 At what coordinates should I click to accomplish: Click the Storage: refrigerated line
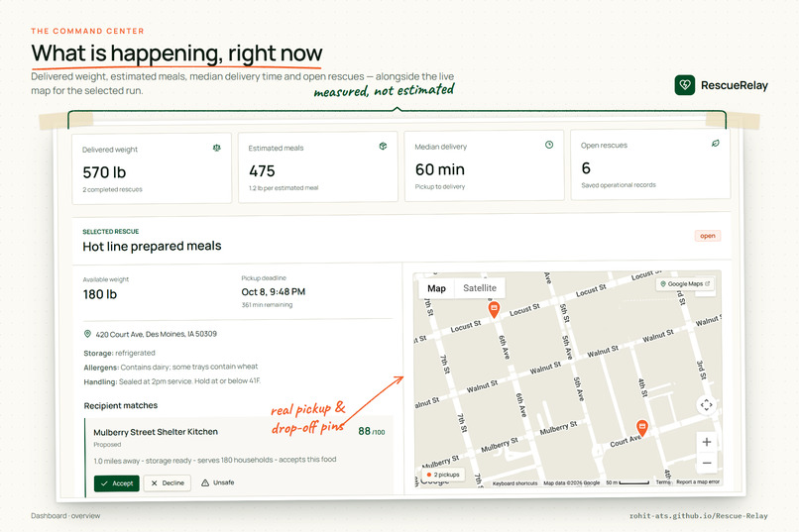[x=119, y=353]
